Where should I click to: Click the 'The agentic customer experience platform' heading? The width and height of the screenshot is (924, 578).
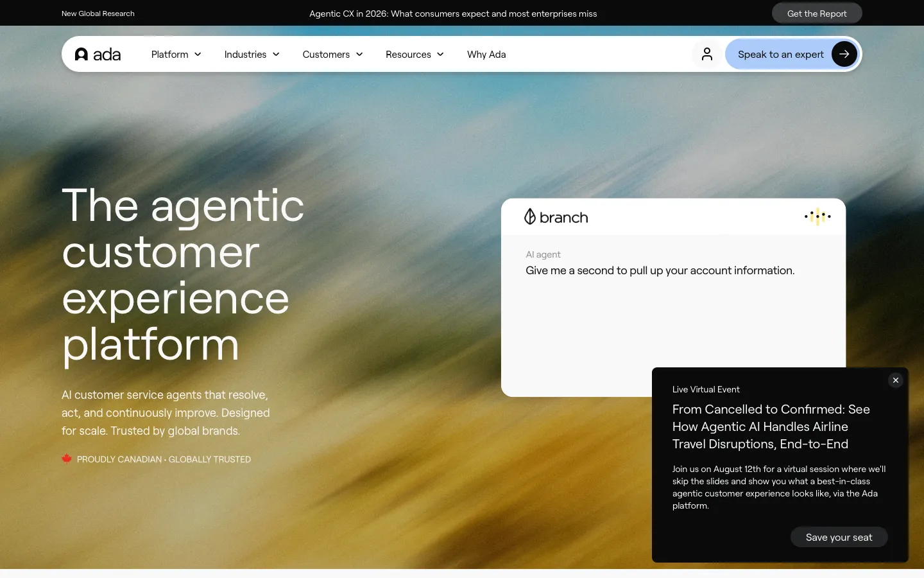(183, 275)
